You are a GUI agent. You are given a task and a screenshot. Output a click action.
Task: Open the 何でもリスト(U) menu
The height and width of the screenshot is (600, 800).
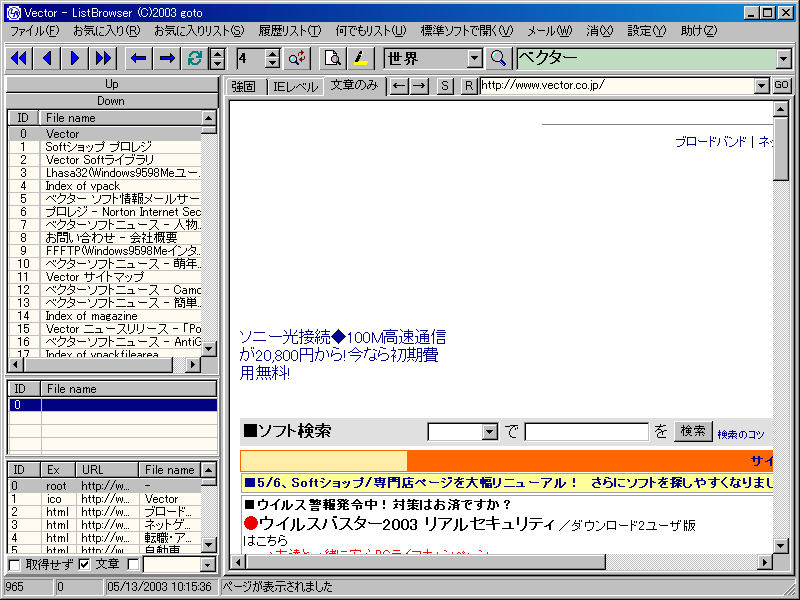(x=370, y=31)
